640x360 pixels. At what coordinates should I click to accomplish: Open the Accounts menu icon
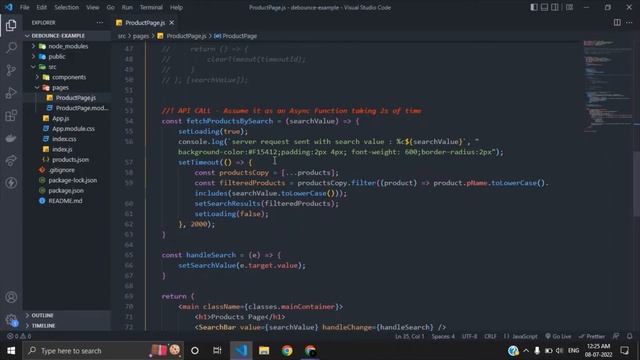click(x=11, y=297)
